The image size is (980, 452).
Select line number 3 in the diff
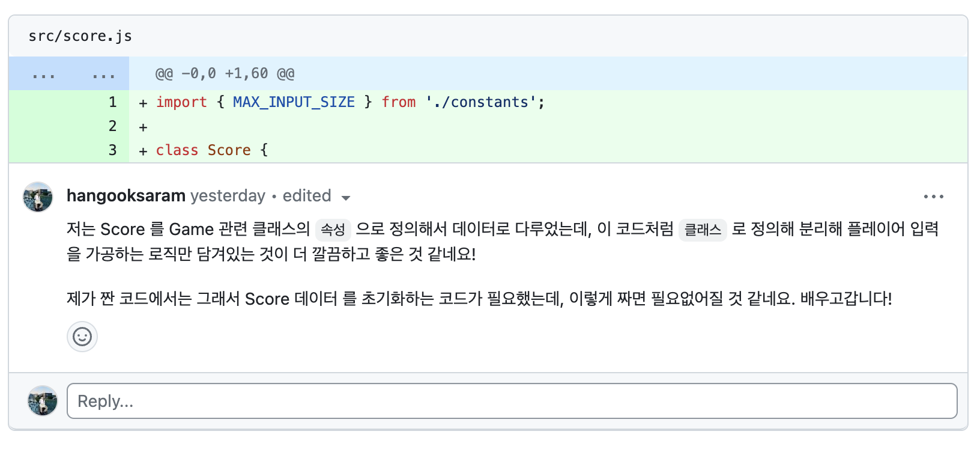pyautogui.click(x=112, y=150)
